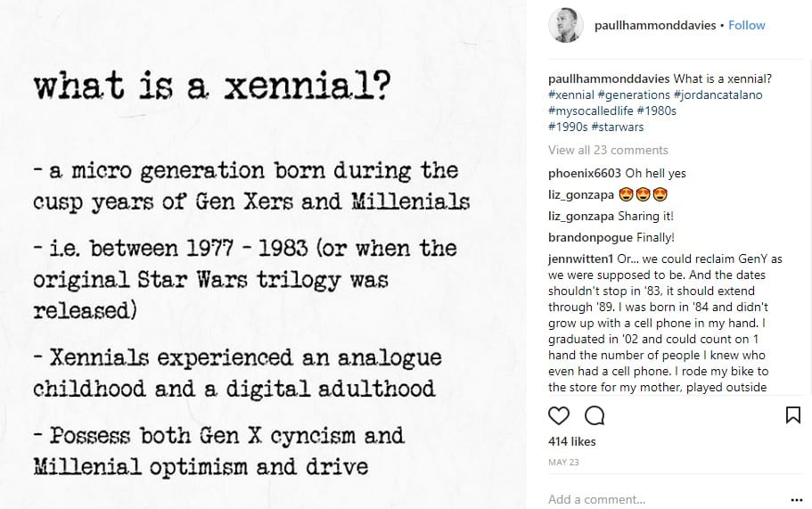Open the MAY 23 post date link

(x=563, y=463)
